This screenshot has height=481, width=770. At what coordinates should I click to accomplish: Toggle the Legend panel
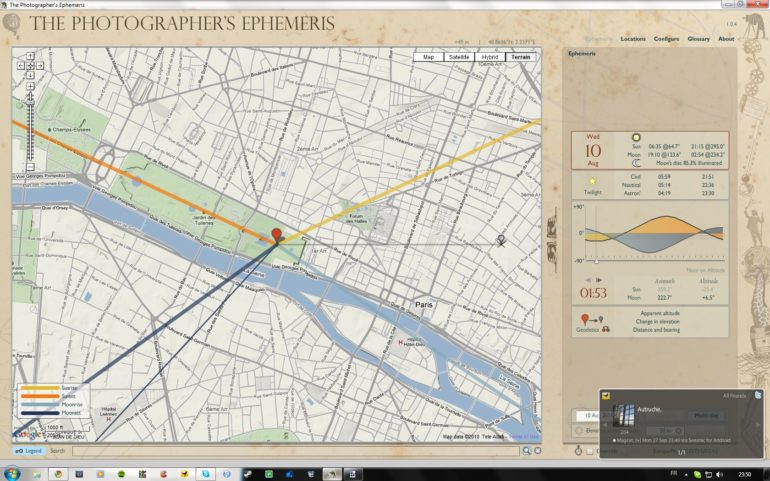click(x=30, y=451)
